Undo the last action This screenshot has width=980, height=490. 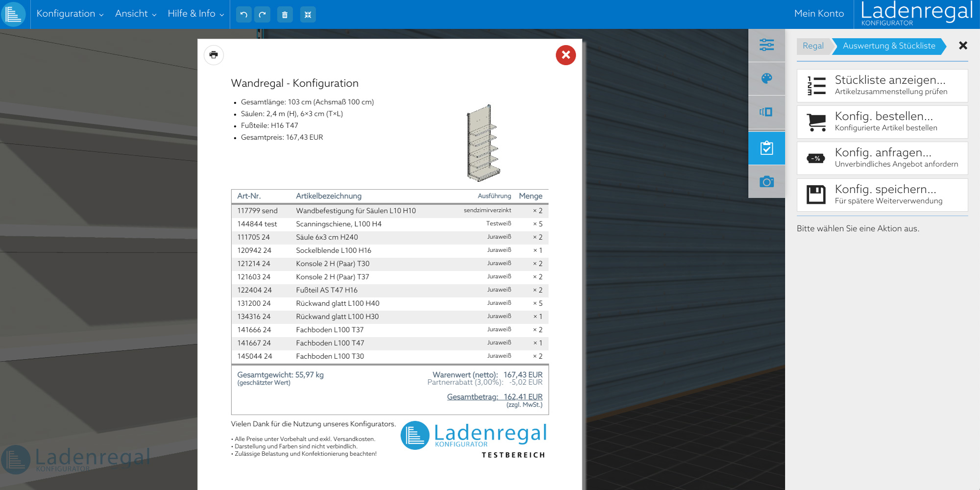tap(244, 15)
